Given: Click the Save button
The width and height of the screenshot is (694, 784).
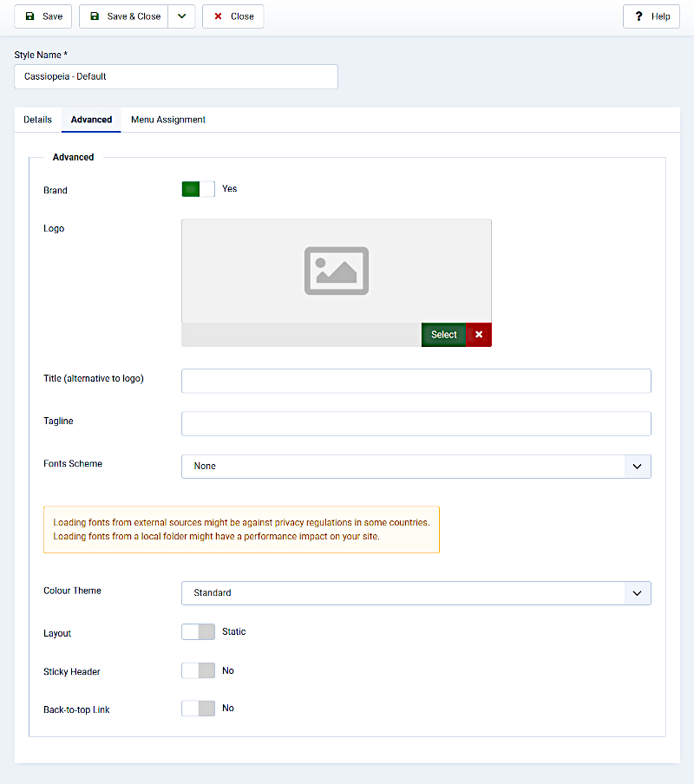Looking at the screenshot, I should pos(43,16).
